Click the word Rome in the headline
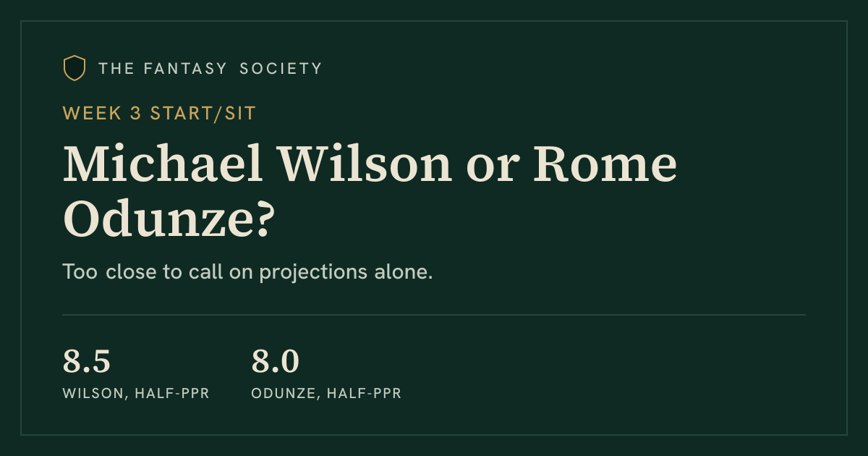Image resolution: width=868 pixels, height=456 pixels. [x=605, y=166]
